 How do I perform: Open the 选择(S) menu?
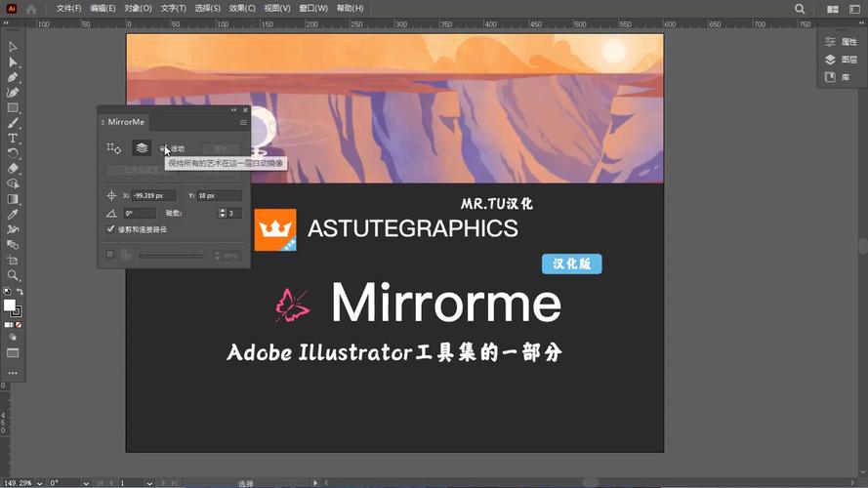tap(208, 9)
